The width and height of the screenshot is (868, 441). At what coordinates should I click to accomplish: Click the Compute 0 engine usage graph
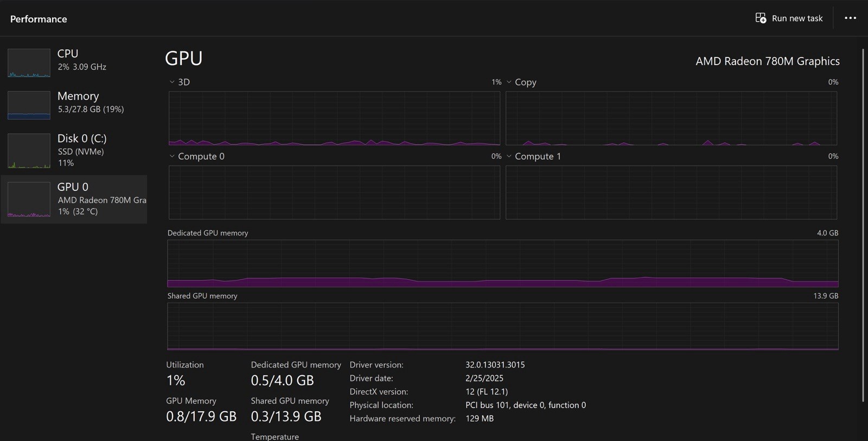[334, 193]
